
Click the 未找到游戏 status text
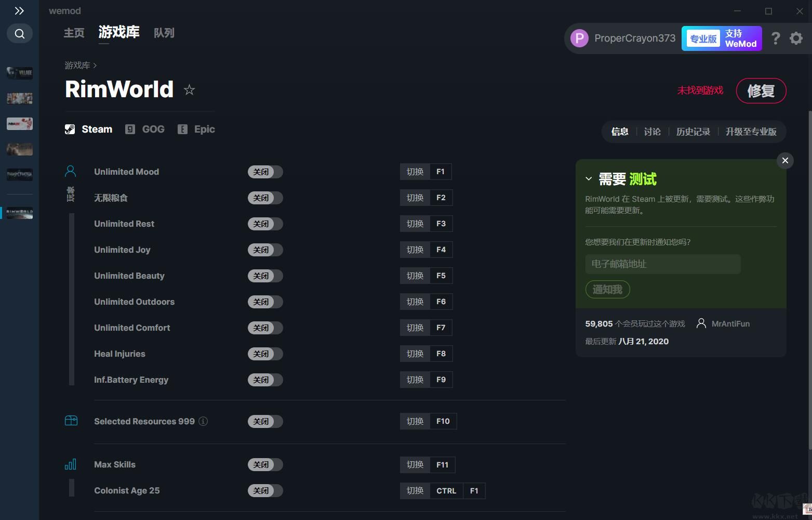coord(700,90)
